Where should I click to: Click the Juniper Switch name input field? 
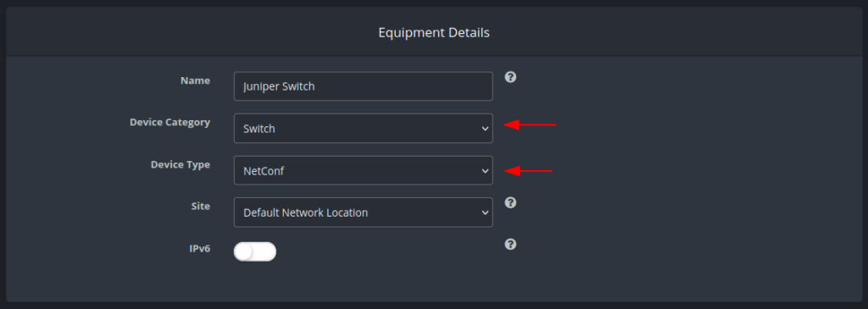pos(363,86)
